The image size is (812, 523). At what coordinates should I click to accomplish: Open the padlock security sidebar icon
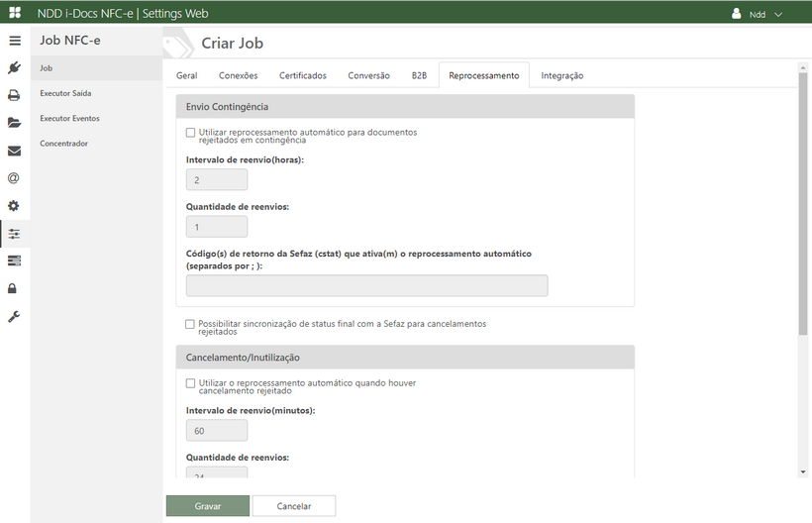pos(13,288)
